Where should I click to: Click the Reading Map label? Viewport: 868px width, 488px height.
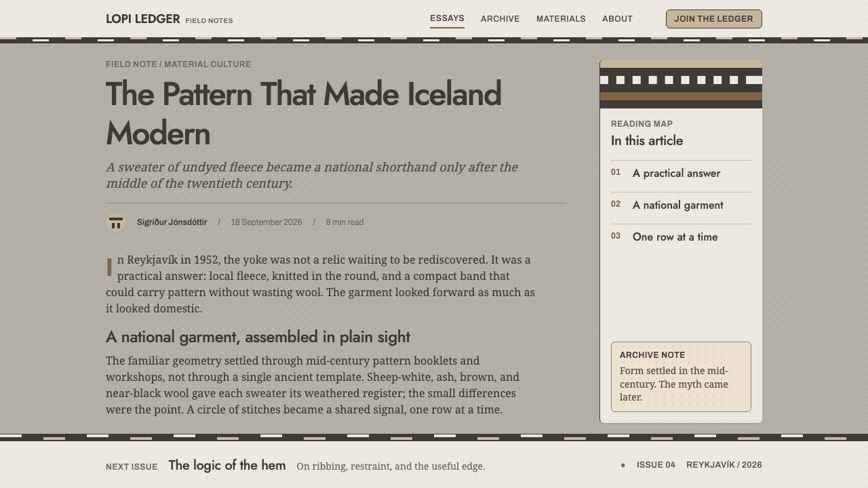(642, 124)
